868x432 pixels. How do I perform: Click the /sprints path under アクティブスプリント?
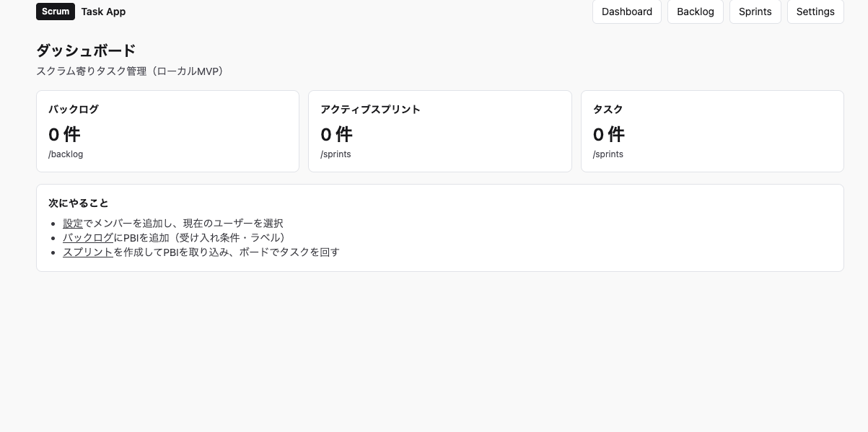(336, 154)
